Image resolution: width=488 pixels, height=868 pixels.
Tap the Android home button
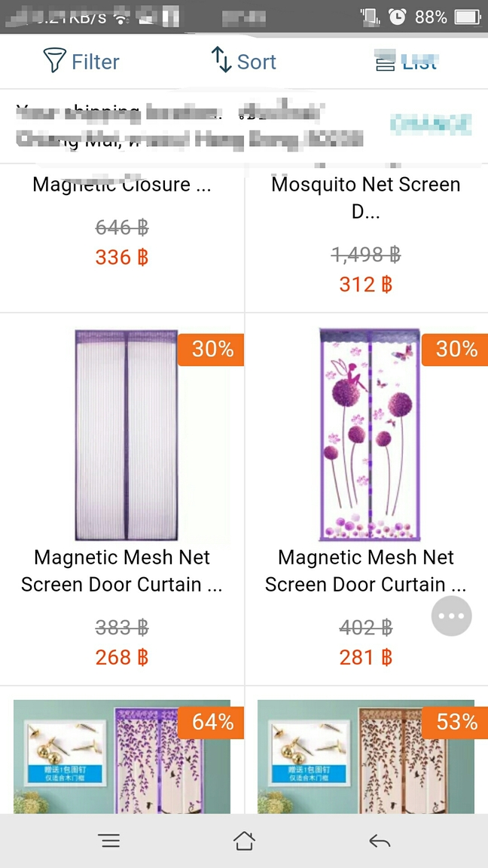click(244, 841)
